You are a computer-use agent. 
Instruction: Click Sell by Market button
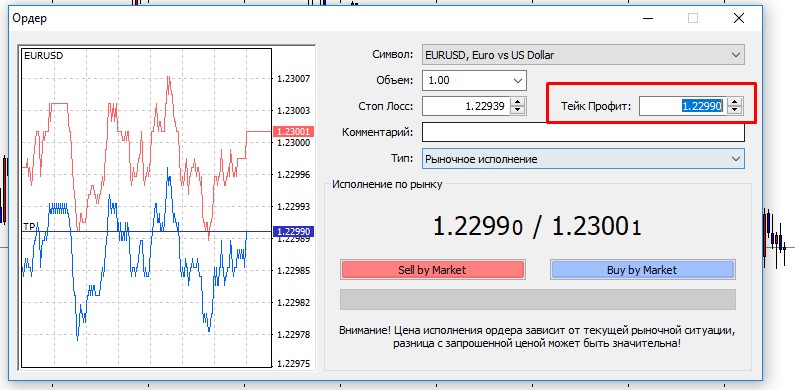click(x=432, y=270)
